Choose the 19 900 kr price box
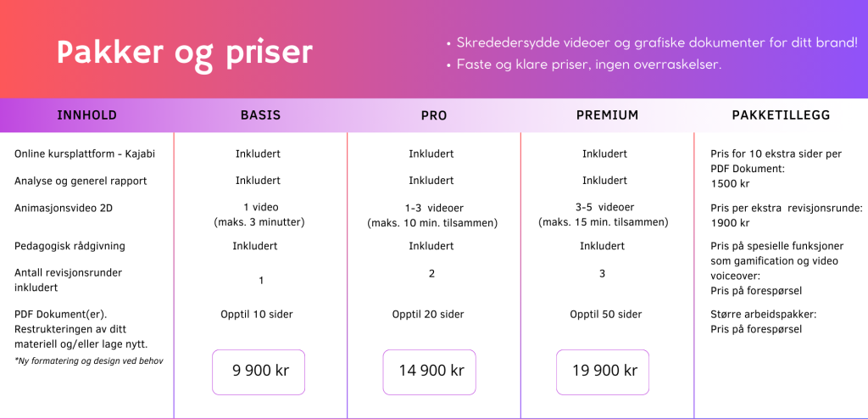This screenshot has height=419, width=868. point(603,372)
